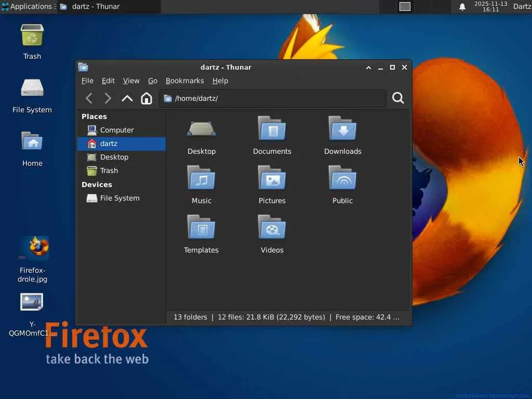Select Desktop in Places sidebar
Screen dimensions: 532x399
coord(122,157)
